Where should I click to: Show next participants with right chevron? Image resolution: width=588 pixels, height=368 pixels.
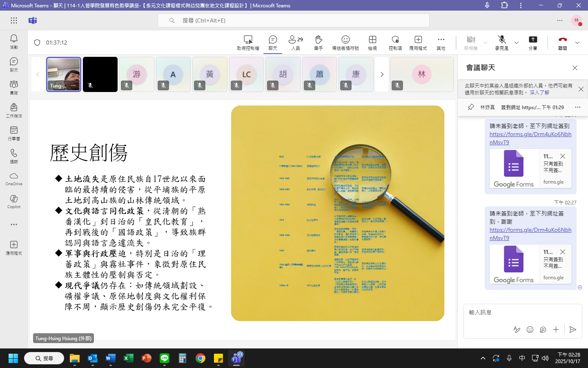tap(382, 74)
